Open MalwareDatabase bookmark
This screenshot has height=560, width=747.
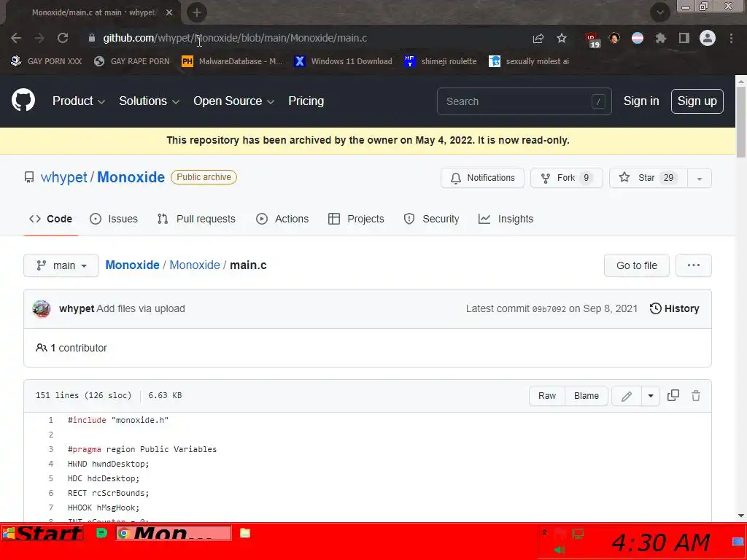click(x=233, y=61)
